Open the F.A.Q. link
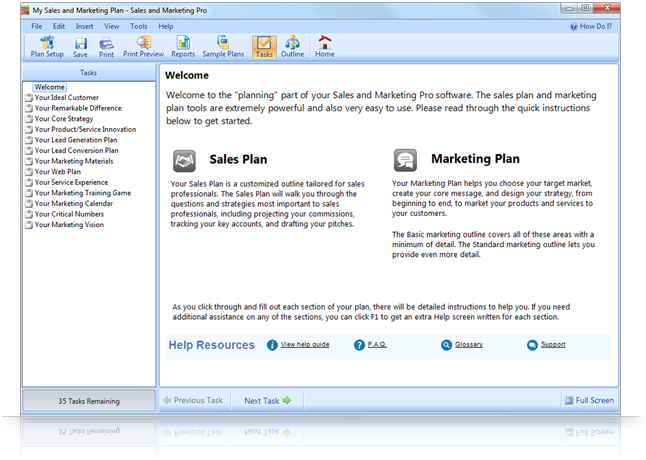646x460 pixels. click(x=377, y=344)
